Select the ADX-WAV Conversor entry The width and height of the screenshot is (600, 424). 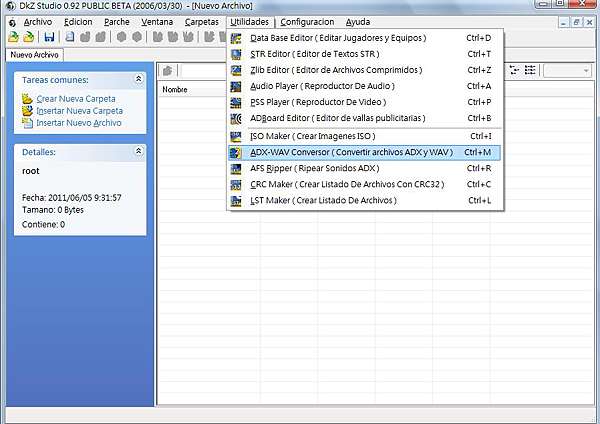click(365, 153)
